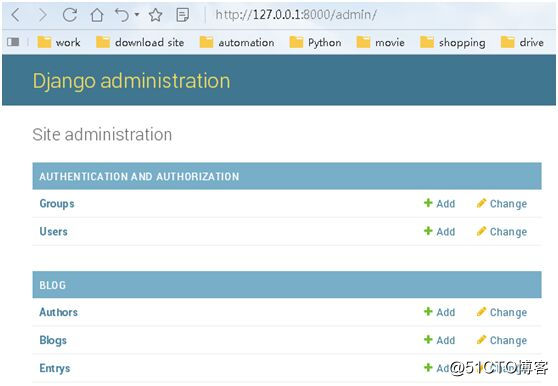Go back with the browser back arrow
Viewport: 558px width, 386px height.
click(16, 15)
